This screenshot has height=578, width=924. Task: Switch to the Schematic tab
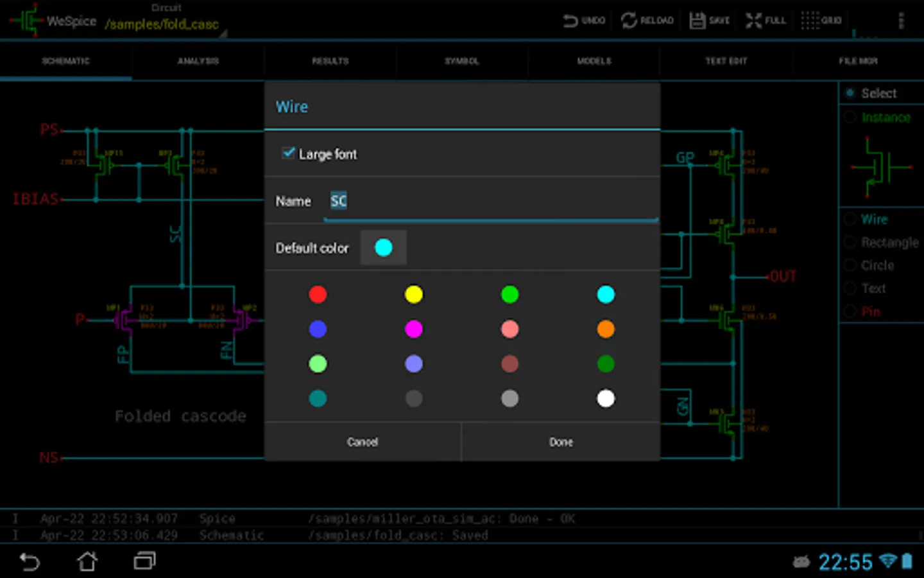click(x=66, y=61)
